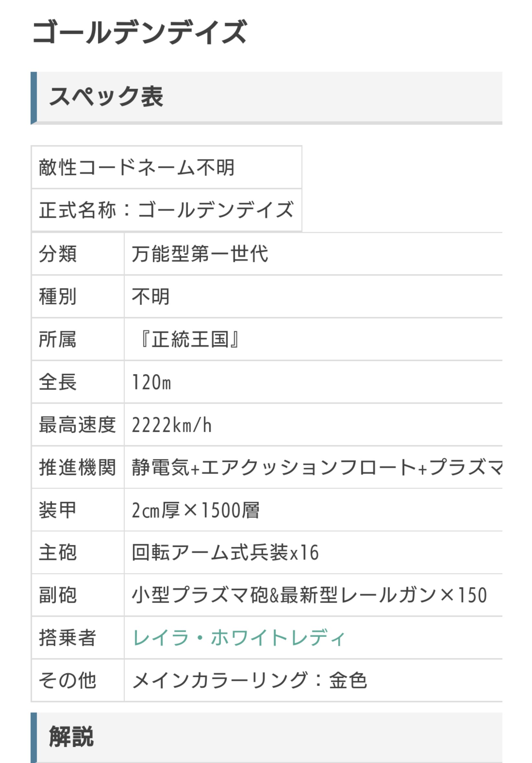Click the 敵性コードネーム不明 table cell
Screen dimensions: 532x763
137,167
